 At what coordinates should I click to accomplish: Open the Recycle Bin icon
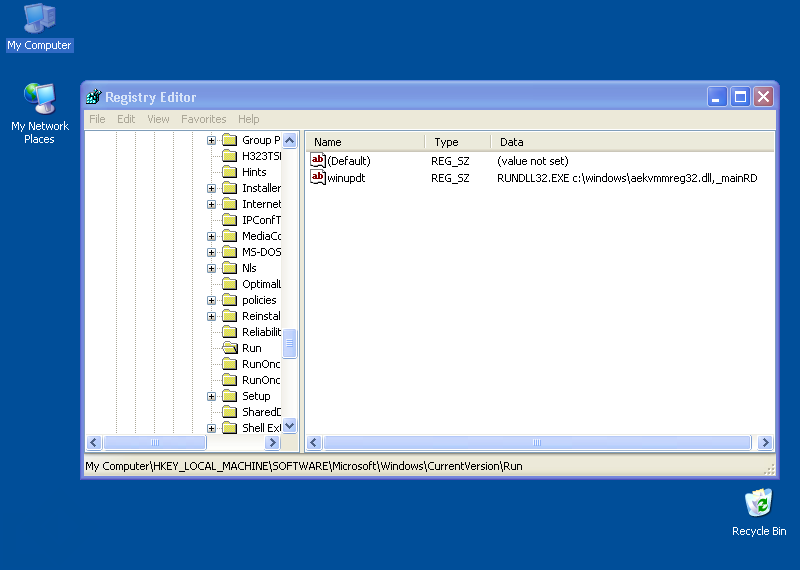759,513
